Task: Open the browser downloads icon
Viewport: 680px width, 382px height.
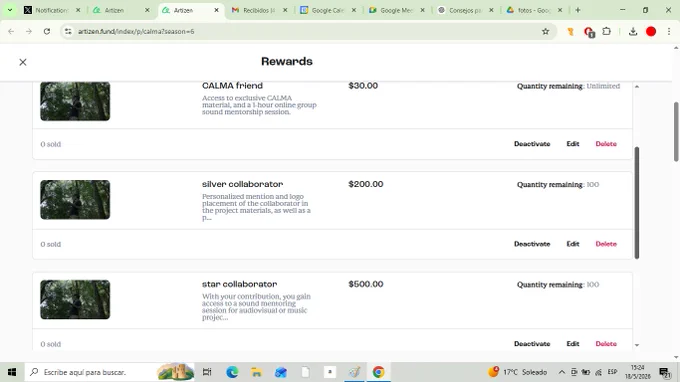Action: 633,31
